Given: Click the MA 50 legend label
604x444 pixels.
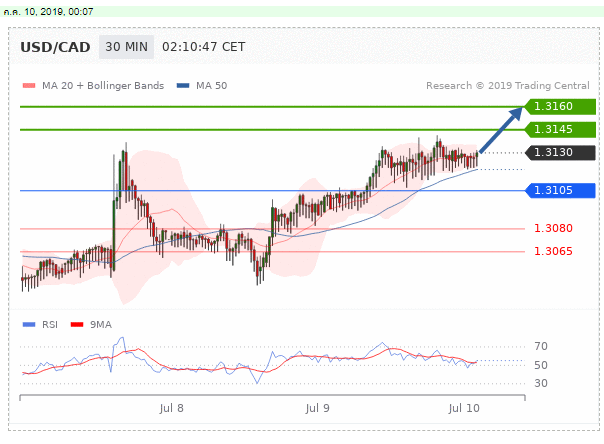Looking at the screenshot, I should [x=211, y=85].
